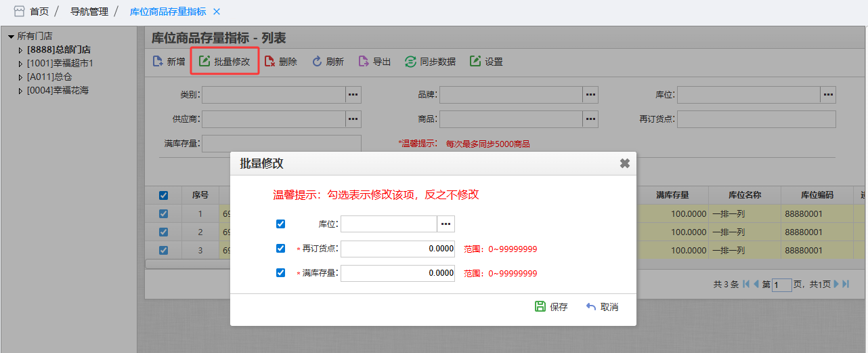Click the 刷新 refresh icon
Screen dimensions: 868x353
coord(317,62)
